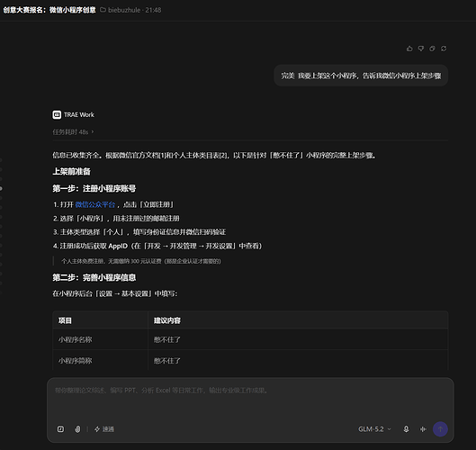This screenshot has width=476, height=450.
Task: Click the biebuzhule project folder label
Action: tap(124, 10)
